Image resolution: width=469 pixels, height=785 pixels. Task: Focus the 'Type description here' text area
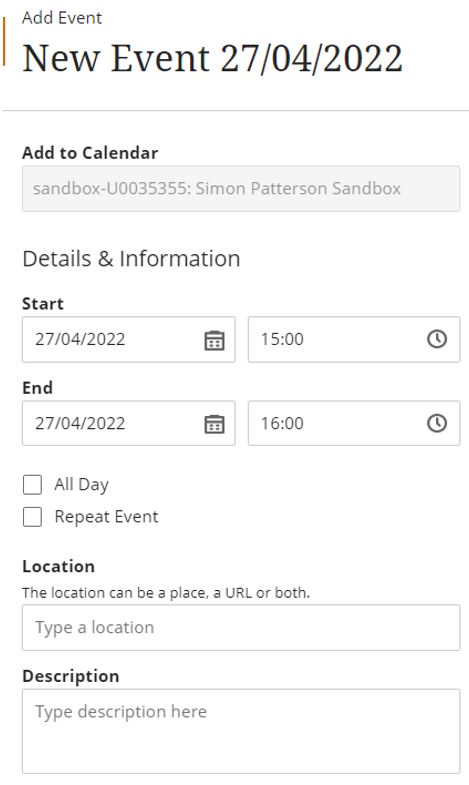(x=241, y=731)
